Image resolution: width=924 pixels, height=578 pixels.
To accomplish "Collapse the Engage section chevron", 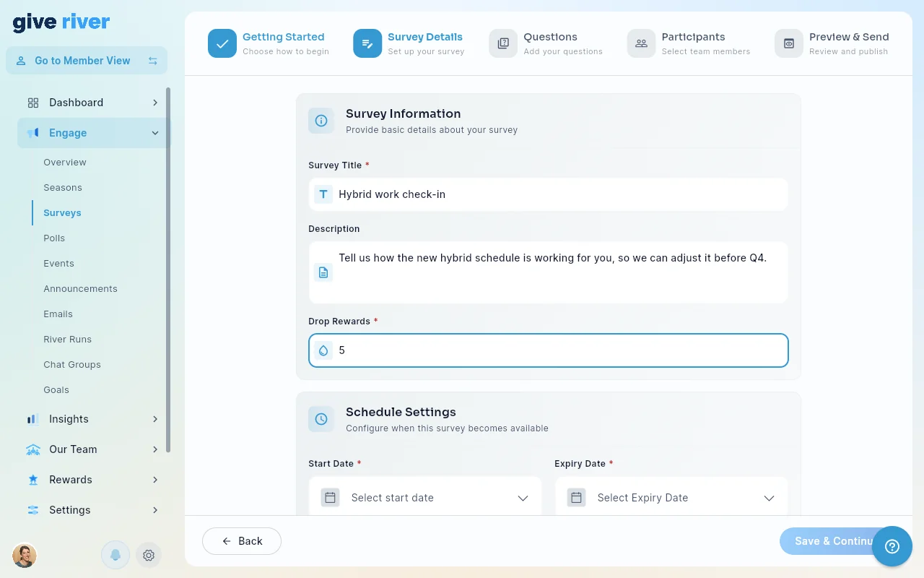I will (155, 133).
